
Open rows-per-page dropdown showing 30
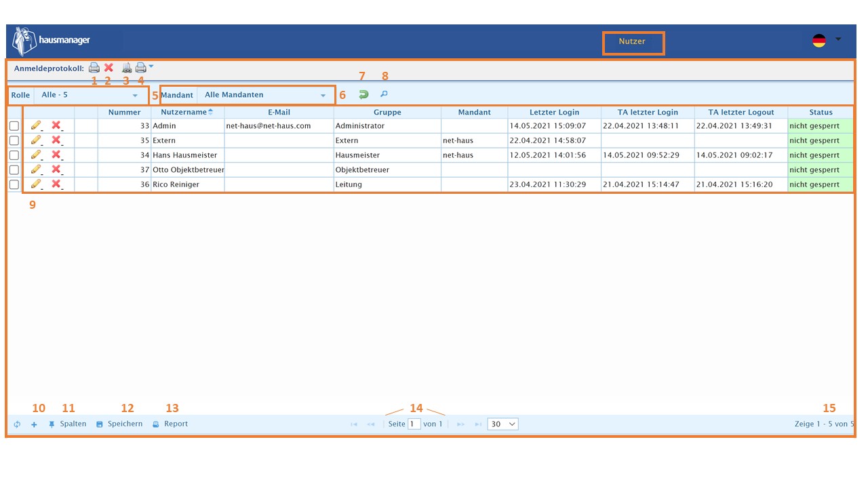502,424
